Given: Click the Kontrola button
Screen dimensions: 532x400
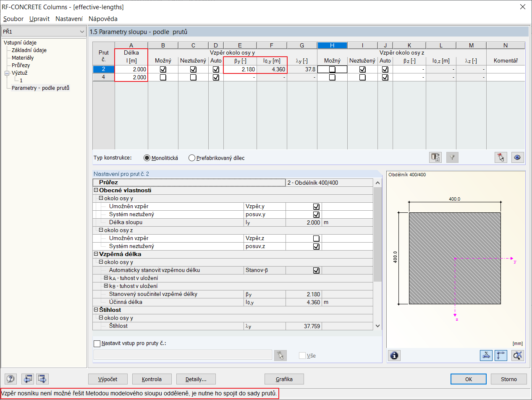Looking at the screenshot, I should click(x=152, y=379).
